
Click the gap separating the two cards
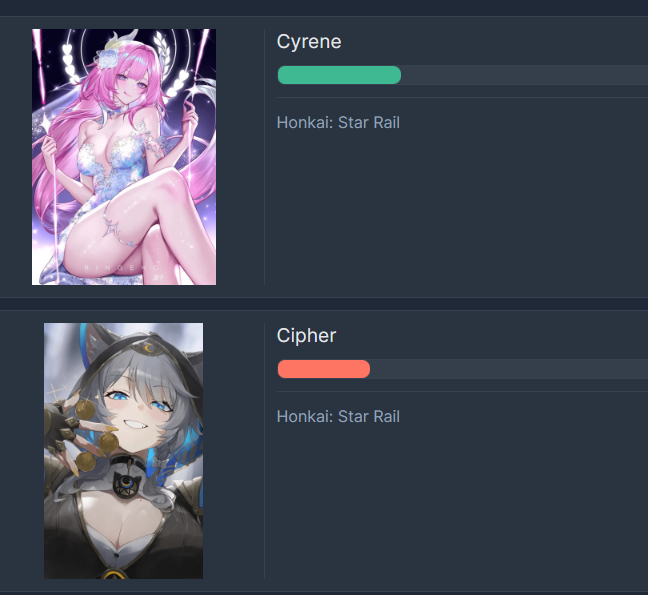(324, 304)
